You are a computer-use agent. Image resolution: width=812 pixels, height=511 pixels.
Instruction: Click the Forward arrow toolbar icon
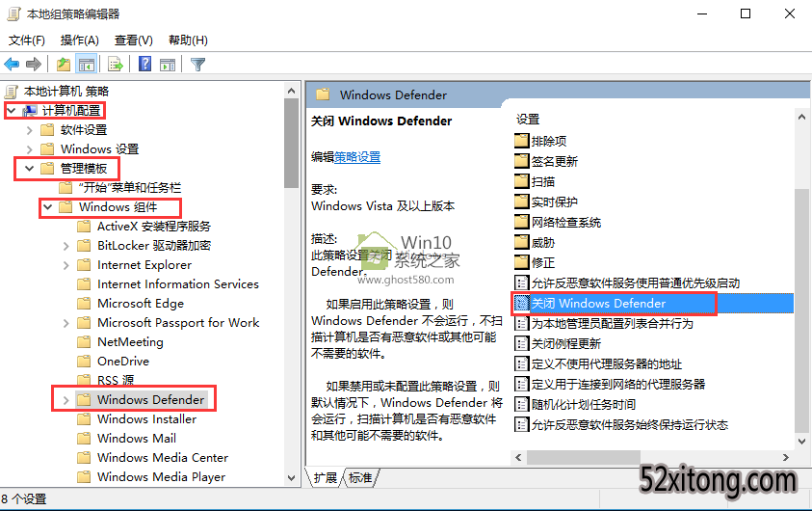pyautogui.click(x=34, y=65)
